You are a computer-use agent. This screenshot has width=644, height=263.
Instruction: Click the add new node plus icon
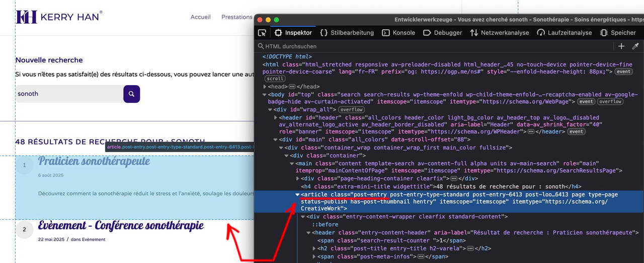621,46
